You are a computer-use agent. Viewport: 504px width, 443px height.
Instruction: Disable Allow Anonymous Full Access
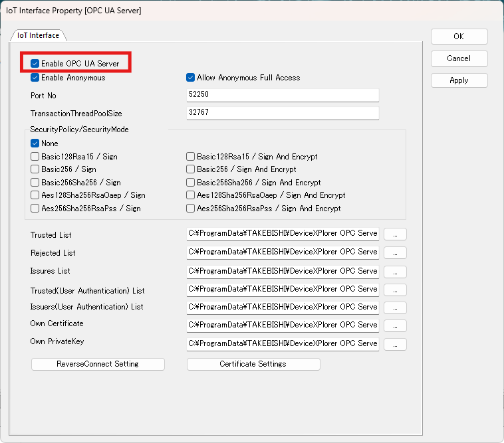pos(191,78)
